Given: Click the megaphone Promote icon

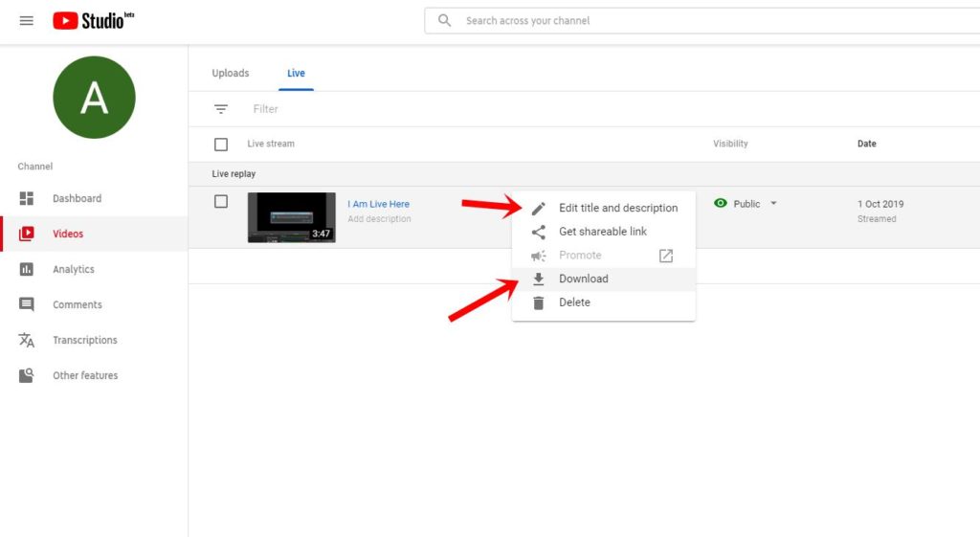Looking at the screenshot, I should [538, 256].
